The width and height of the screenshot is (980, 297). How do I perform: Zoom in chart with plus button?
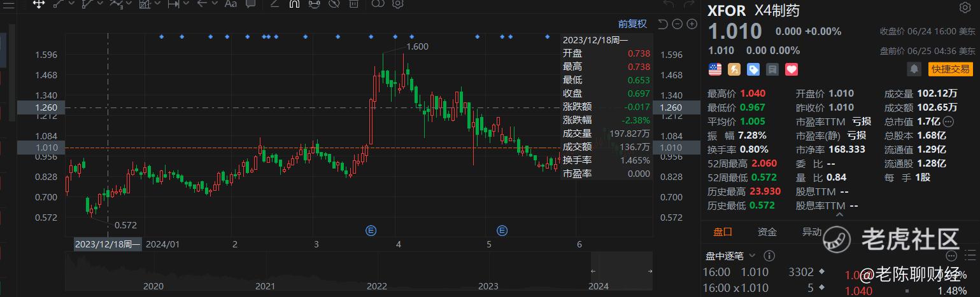tap(692, 24)
